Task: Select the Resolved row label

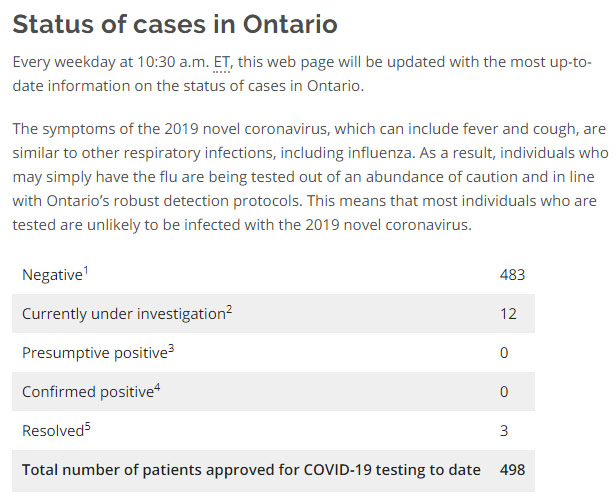Action: click(x=54, y=431)
